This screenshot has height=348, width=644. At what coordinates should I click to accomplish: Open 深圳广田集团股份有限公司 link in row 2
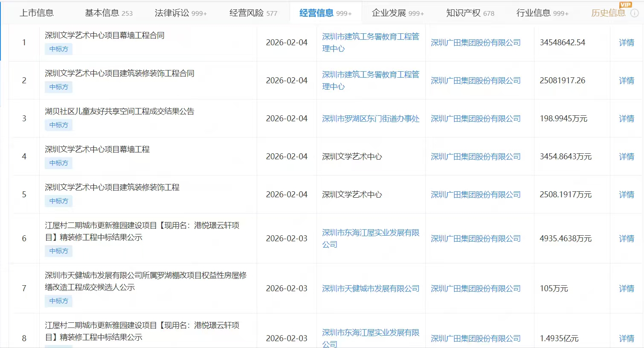476,80
